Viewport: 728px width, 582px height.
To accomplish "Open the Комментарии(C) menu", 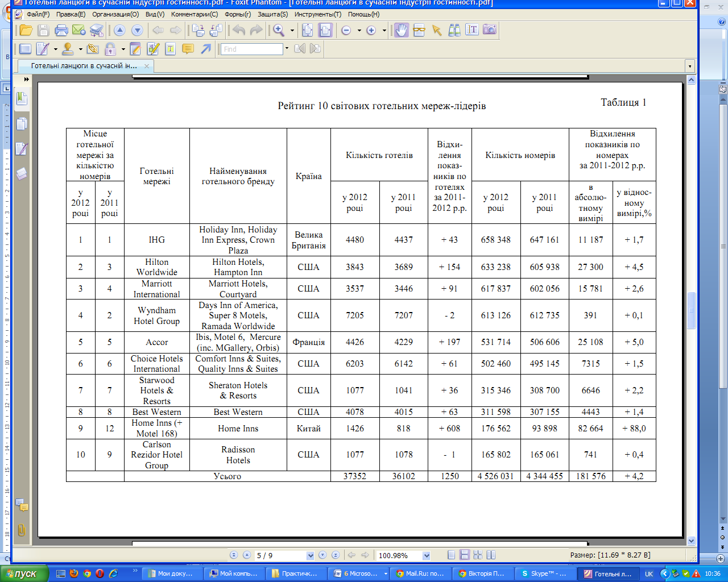I will pos(195,14).
